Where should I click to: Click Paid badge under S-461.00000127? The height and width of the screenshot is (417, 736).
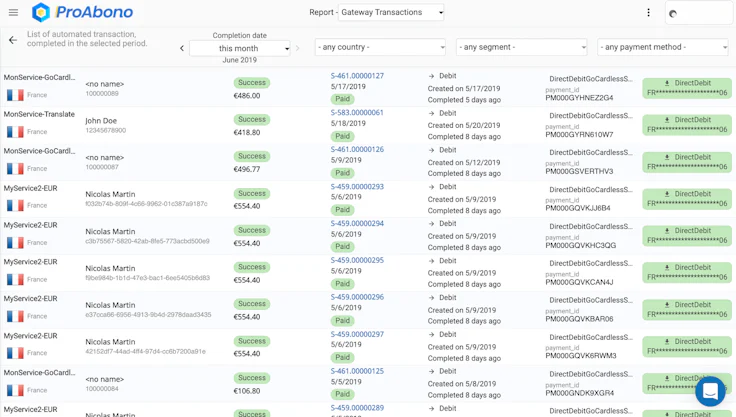point(343,99)
